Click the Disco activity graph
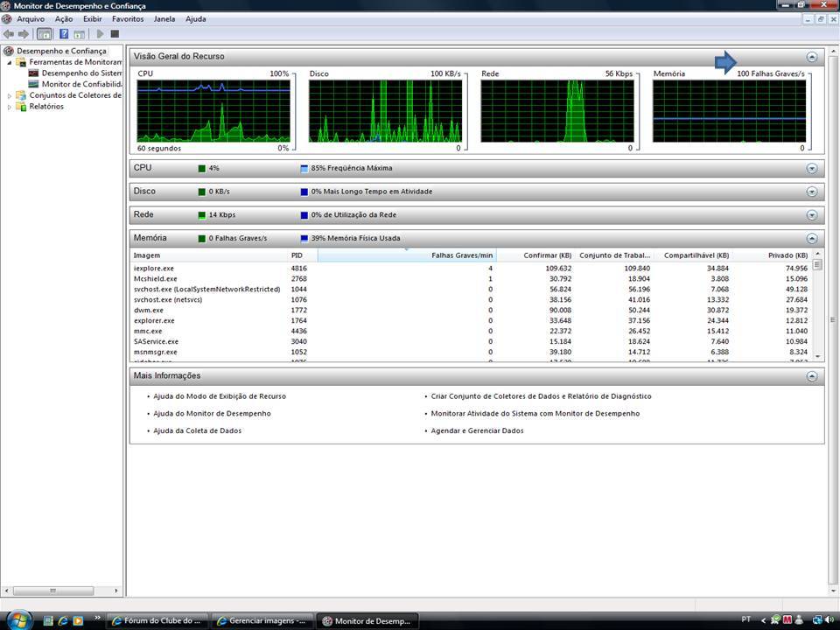The height and width of the screenshot is (630, 840). 385,111
